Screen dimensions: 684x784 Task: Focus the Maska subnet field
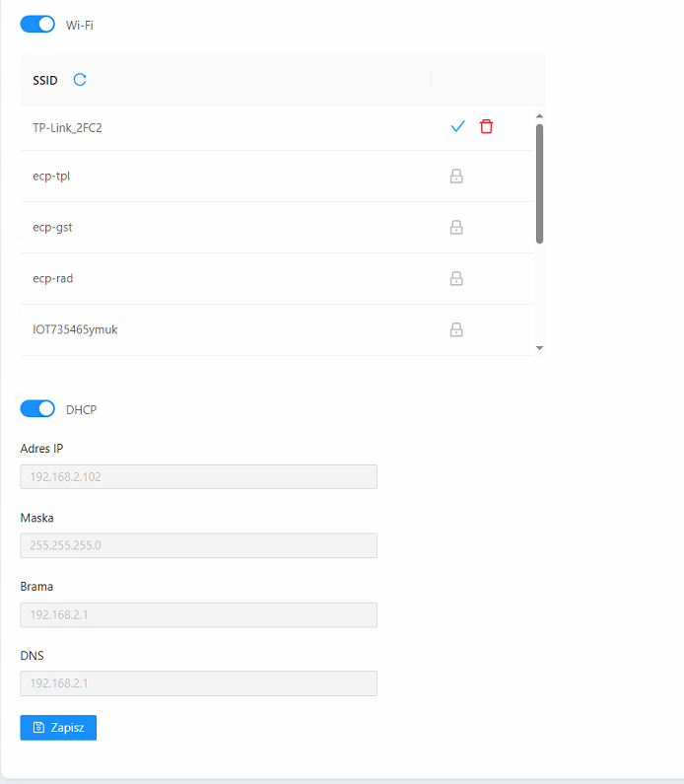[x=198, y=546]
